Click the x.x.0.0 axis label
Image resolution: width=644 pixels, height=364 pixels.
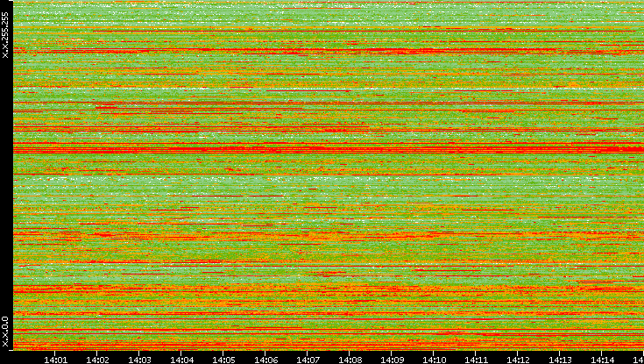(x=5, y=332)
